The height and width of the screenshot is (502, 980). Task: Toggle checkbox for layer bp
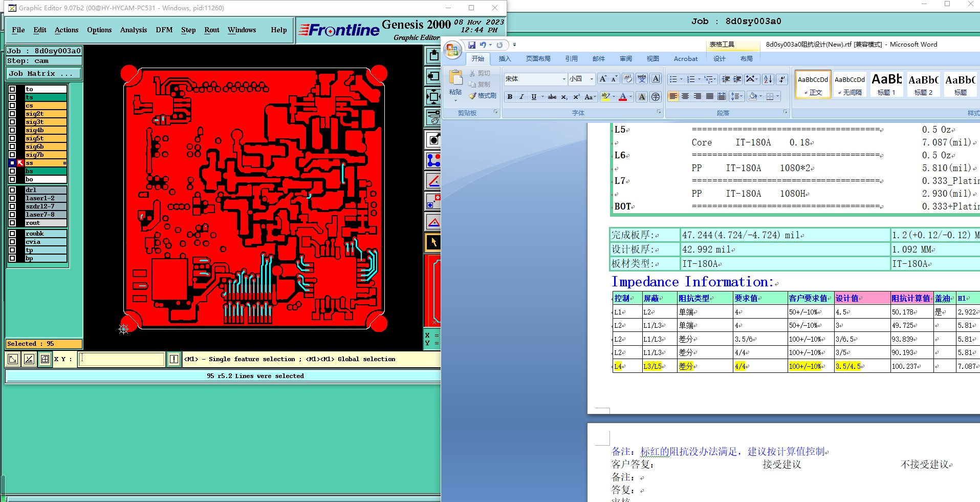click(12, 258)
